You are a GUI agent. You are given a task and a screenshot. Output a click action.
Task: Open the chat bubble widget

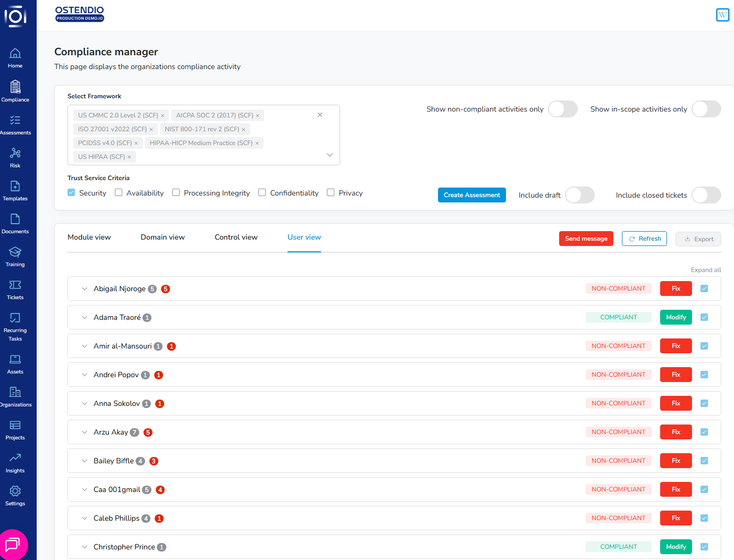coord(12,545)
